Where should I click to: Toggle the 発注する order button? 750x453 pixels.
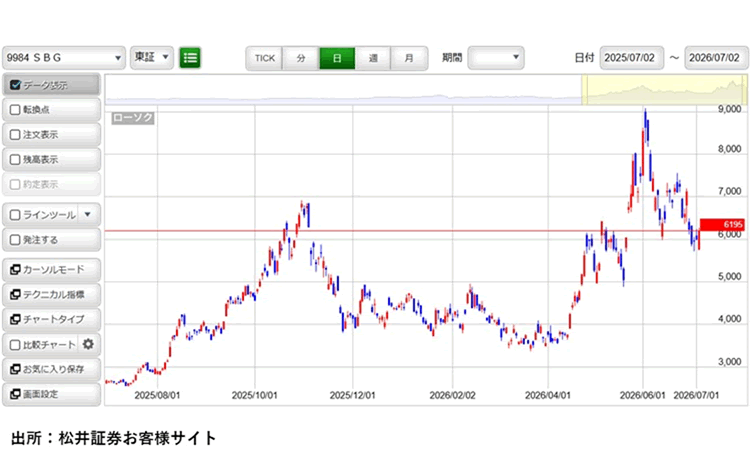(52, 240)
